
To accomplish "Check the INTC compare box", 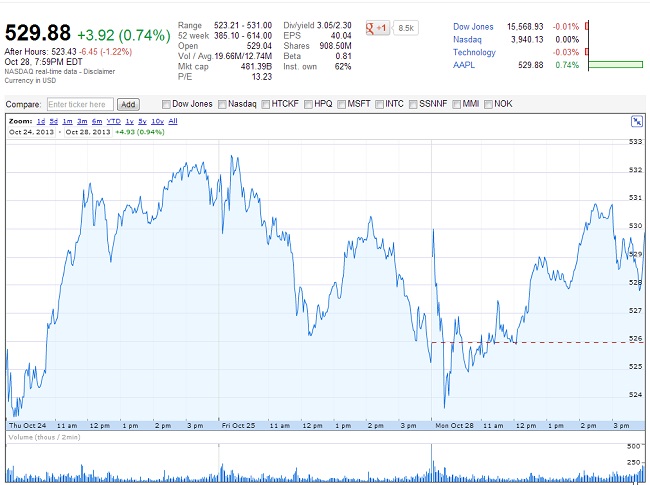I will tap(379, 104).
